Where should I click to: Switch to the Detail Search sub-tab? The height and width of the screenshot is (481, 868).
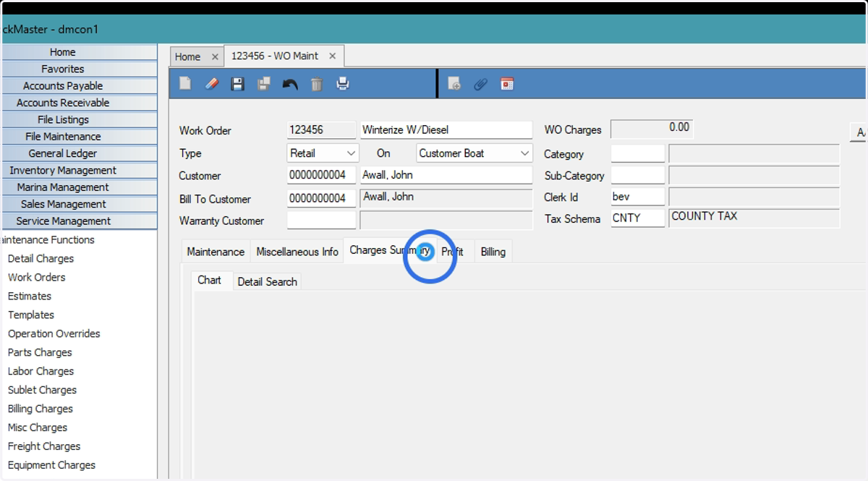pyautogui.click(x=267, y=281)
